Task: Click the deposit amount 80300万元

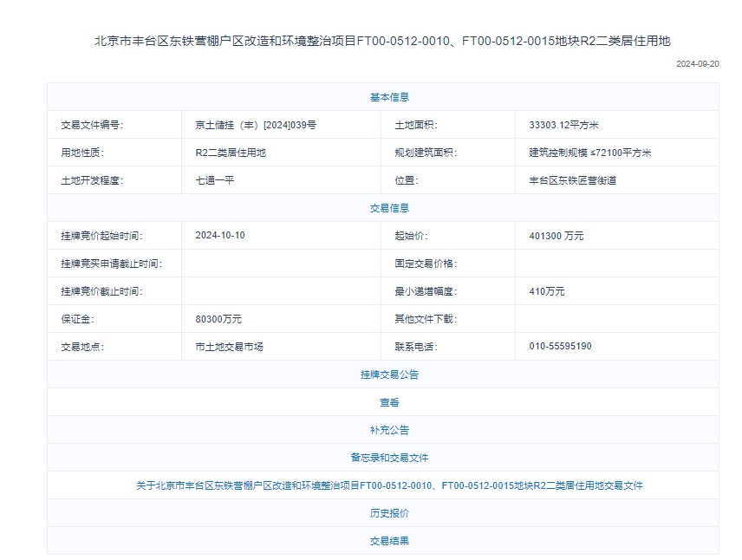Action: pyautogui.click(x=218, y=319)
